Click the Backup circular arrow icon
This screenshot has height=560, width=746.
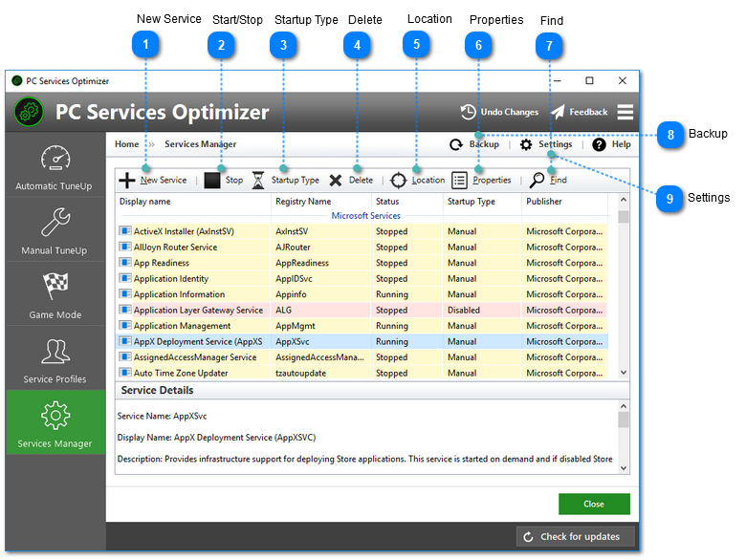[456, 144]
